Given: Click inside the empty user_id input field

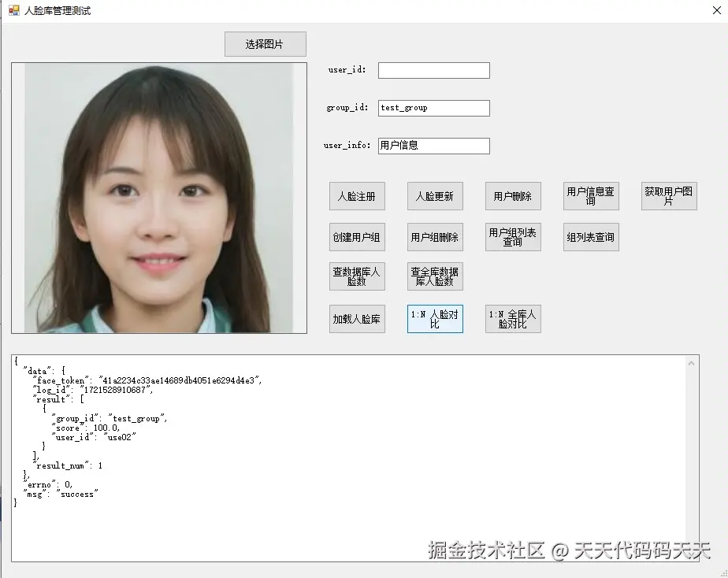Looking at the screenshot, I should click(x=433, y=70).
